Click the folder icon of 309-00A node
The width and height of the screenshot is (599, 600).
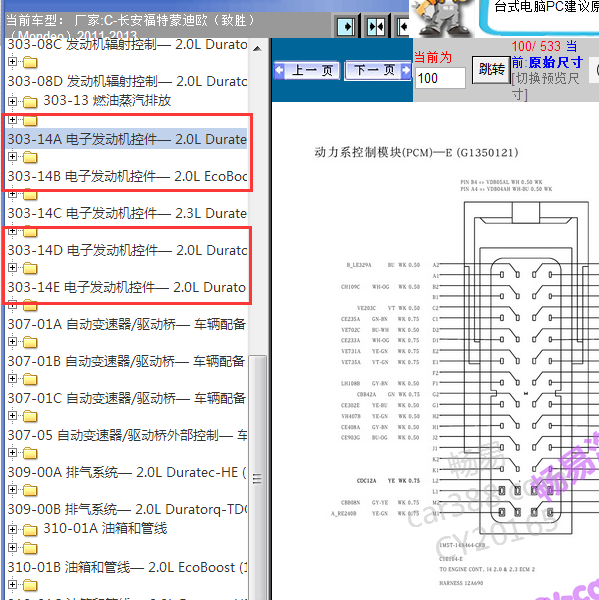(x=30, y=453)
